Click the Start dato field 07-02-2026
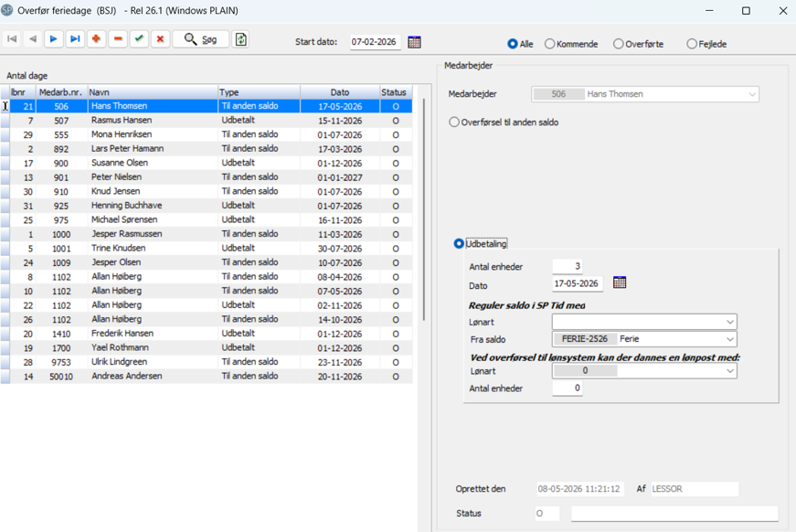 click(375, 42)
